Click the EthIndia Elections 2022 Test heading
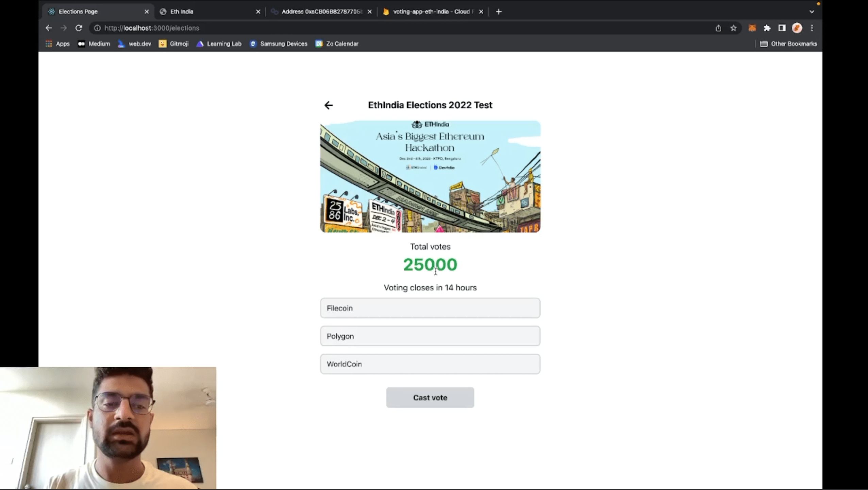Screen dimensions: 868x490 coord(430,105)
